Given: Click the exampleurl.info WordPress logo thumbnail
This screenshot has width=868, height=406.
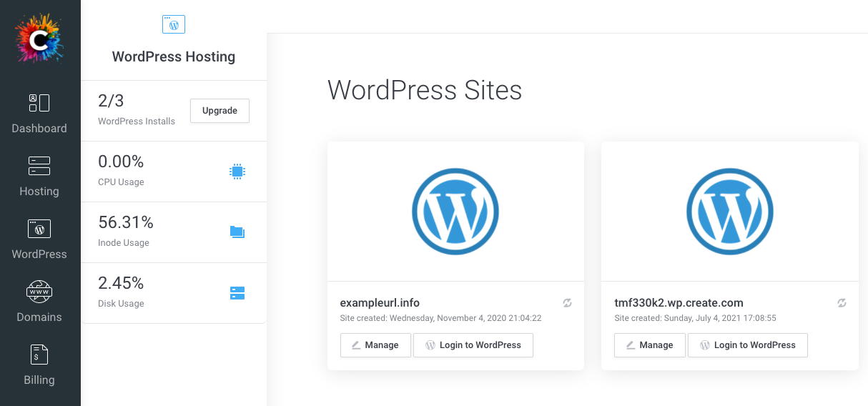Looking at the screenshot, I should click(x=455, y=212).
